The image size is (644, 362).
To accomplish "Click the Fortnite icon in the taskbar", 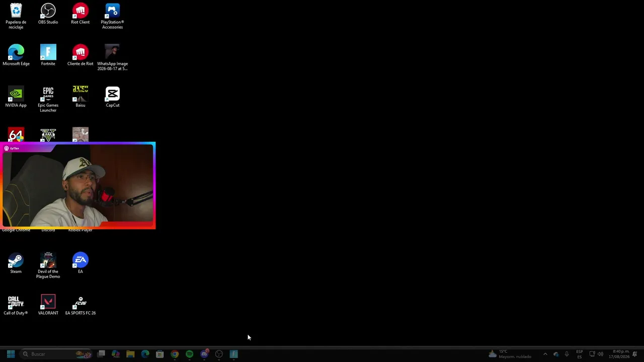I will pos(233,354).
